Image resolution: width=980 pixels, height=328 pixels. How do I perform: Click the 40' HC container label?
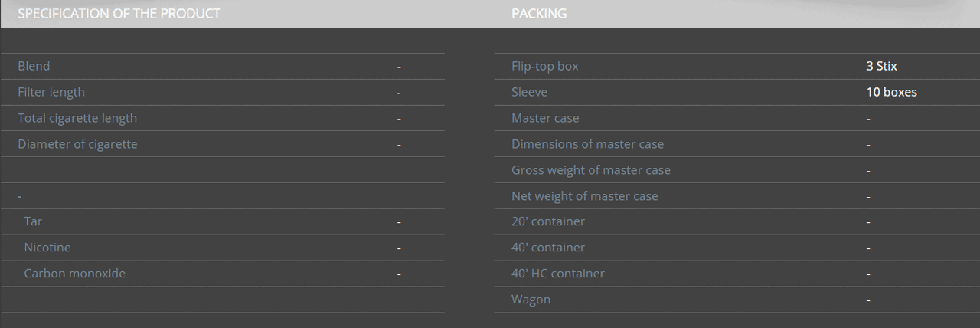click(558, 274)
